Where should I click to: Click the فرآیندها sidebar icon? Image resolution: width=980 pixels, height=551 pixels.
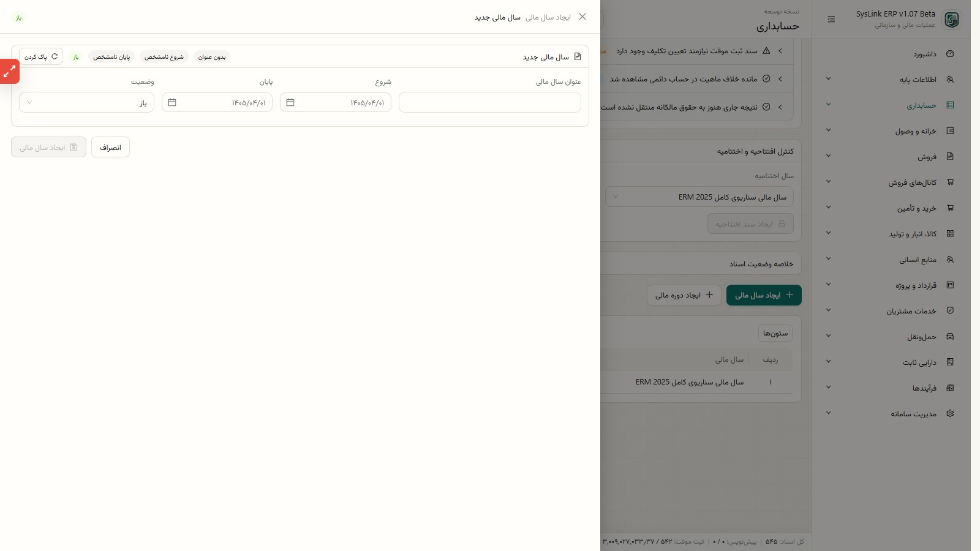pos(950,388)
